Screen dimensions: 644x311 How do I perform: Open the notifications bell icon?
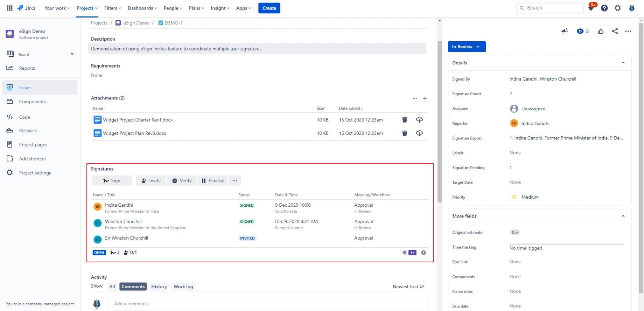click(x=591, y=8)
